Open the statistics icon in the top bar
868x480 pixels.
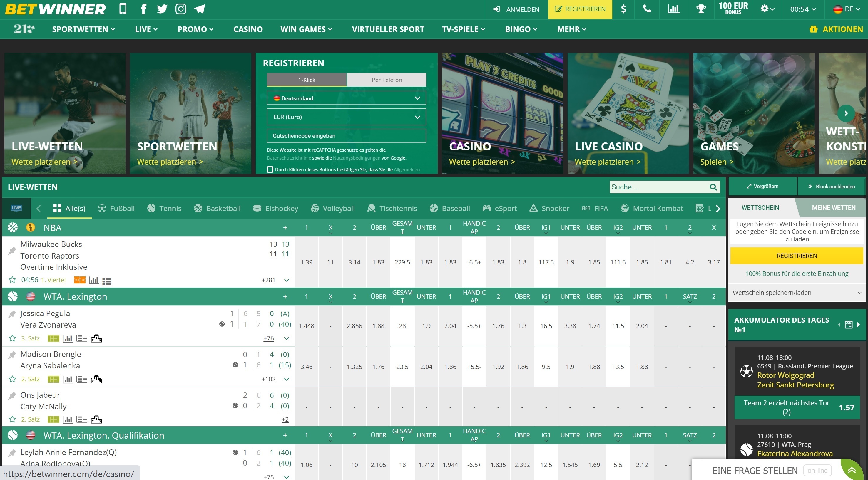click(x=673, y=9)
